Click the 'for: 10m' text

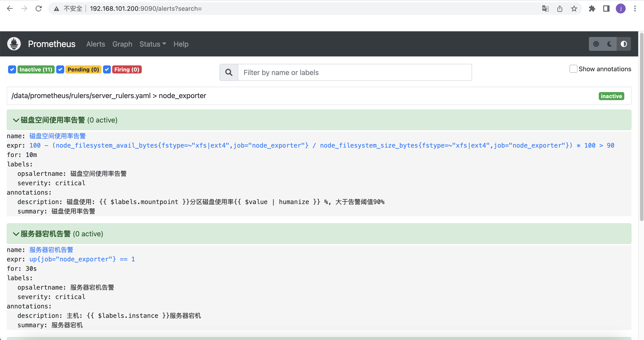[22, 155]
